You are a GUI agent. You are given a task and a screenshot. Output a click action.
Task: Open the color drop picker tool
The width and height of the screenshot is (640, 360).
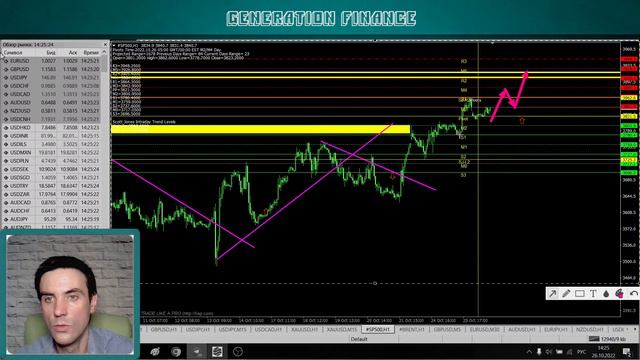tap(606, 293)
